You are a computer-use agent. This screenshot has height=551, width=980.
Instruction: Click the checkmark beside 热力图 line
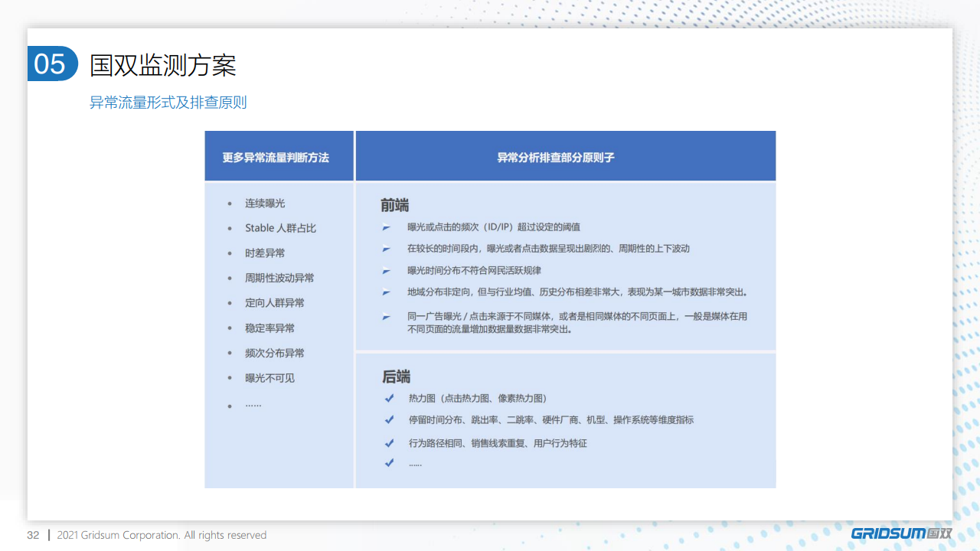click(x=390, y=398)
